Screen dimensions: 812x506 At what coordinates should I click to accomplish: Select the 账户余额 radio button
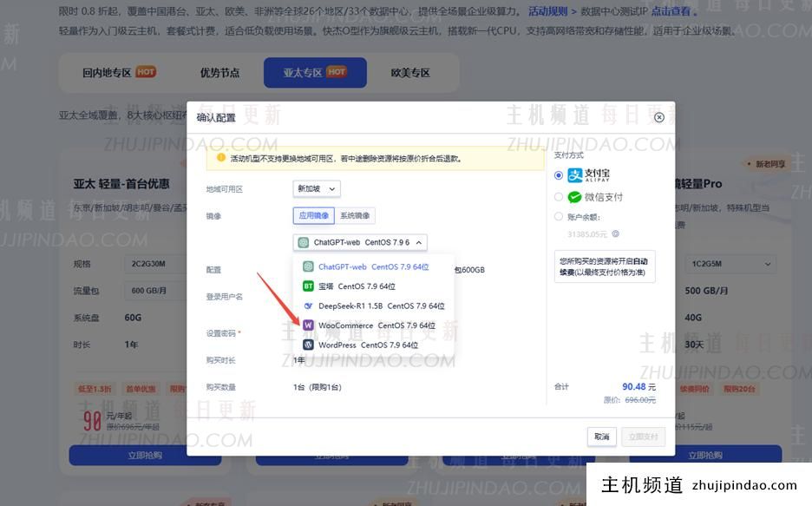(x=559, y=216)
